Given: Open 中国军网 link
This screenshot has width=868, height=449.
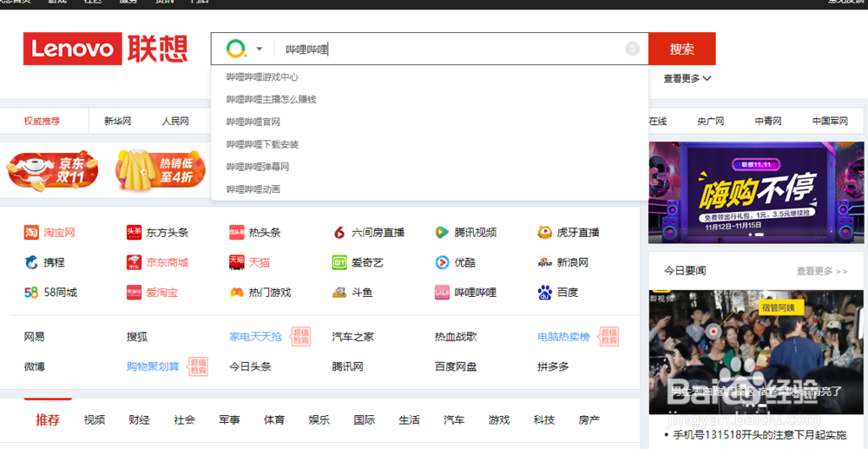Looking at the screenshot, I should 830,122.
